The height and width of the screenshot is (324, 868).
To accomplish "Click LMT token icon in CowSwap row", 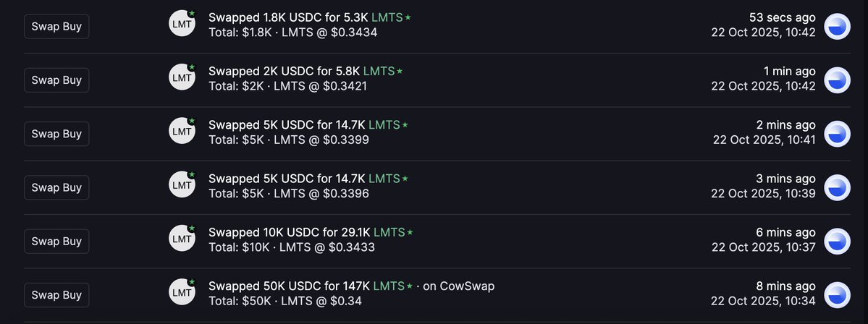I will click(182, 293).
